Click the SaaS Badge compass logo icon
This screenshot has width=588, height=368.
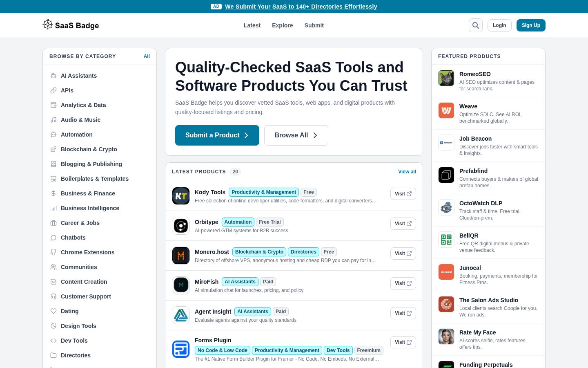coord(48,25)
